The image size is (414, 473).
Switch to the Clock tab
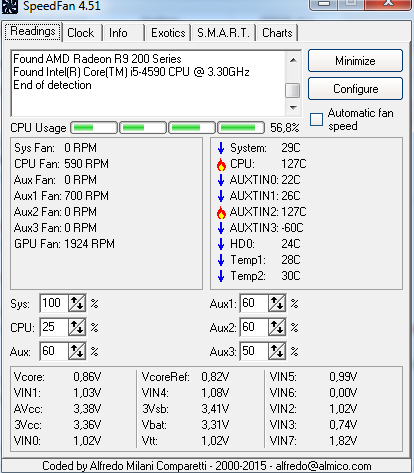[81, 33]
